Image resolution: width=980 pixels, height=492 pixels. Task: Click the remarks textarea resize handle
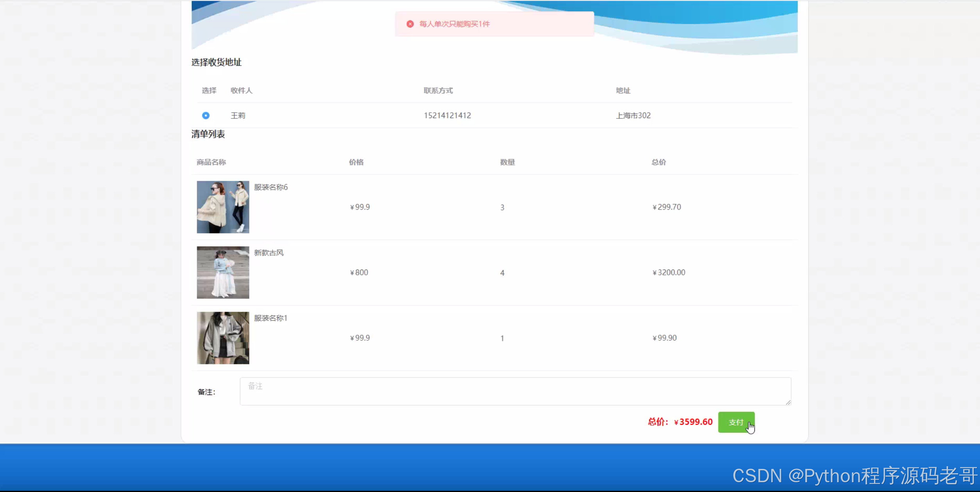click(x=788, y=402)
